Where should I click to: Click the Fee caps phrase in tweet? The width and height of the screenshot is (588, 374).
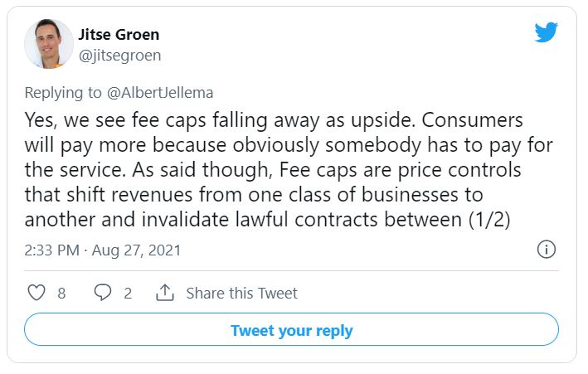tap(318, 170)
